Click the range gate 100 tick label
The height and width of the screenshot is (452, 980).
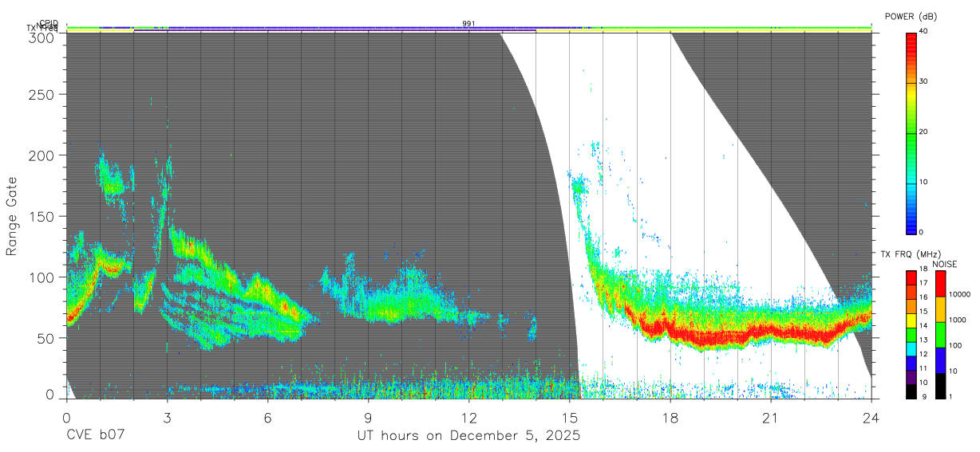(x=41, y=277)
